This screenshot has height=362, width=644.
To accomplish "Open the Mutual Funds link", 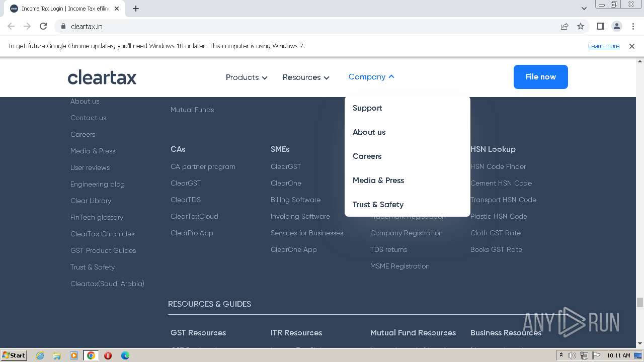I will [x=192, y=110].
